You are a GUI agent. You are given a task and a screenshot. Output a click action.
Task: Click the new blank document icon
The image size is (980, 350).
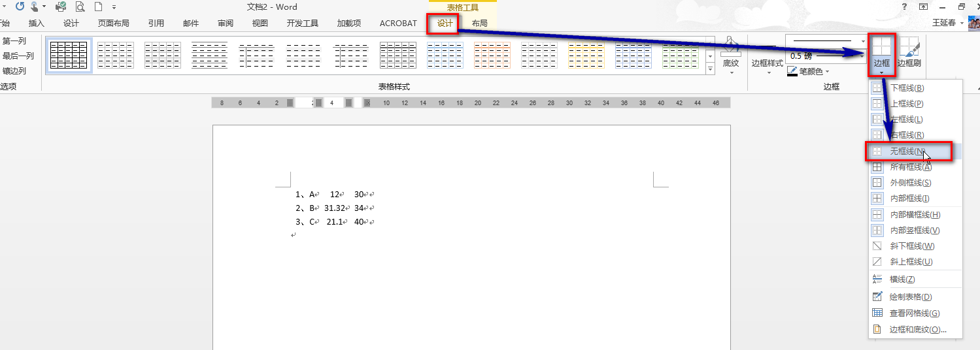(99, 7)
